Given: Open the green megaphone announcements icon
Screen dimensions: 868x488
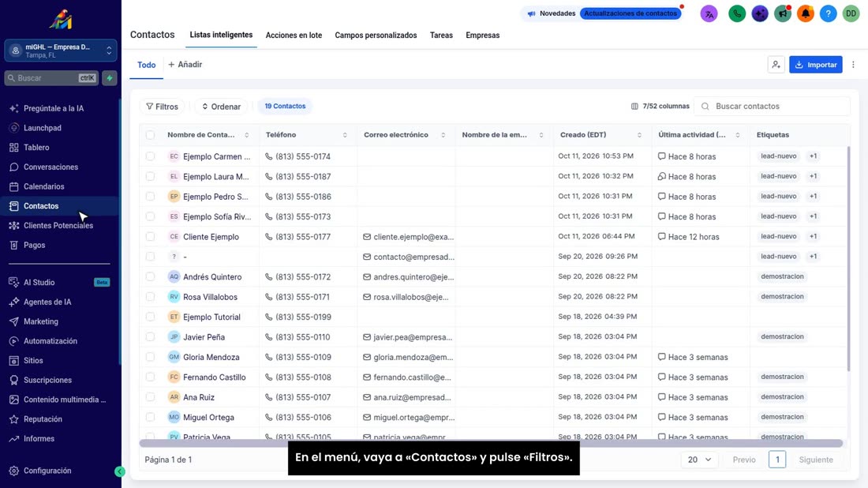Looking at the screenshot, I should (x=782, y=14).
